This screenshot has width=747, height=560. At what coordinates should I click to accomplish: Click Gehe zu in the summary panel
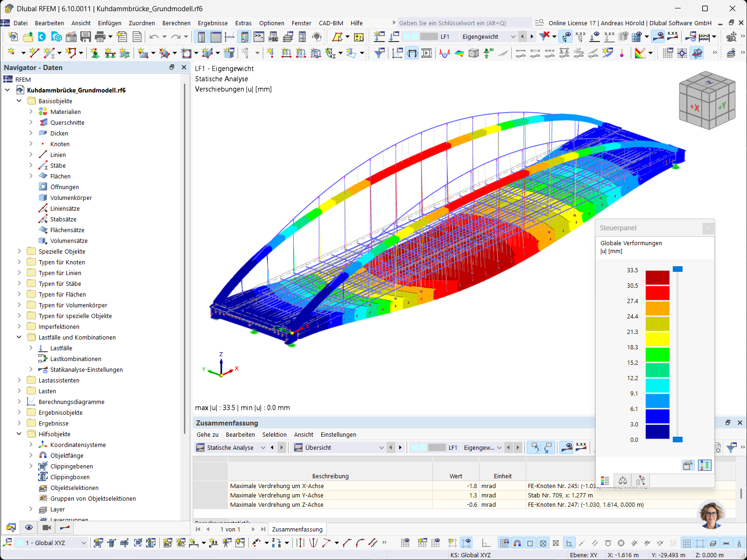click(x=206, y=434)
